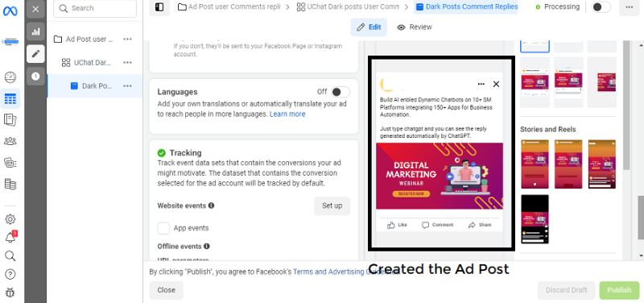Viewport: 644px width, 303px height.
Task: Toggle the Languages switch on
Action: [341, 92]
